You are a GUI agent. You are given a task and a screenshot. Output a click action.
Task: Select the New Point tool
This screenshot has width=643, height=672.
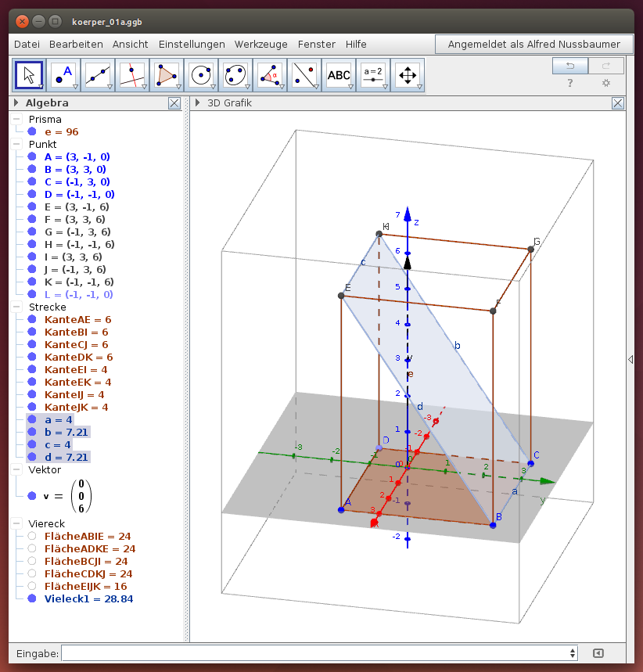[x=63, y=75]
